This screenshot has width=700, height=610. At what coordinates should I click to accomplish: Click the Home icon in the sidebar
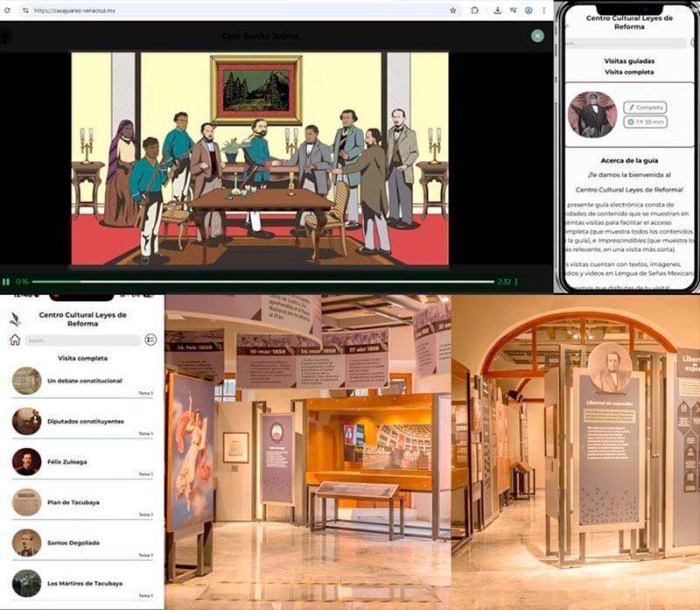tap(15, 341)
